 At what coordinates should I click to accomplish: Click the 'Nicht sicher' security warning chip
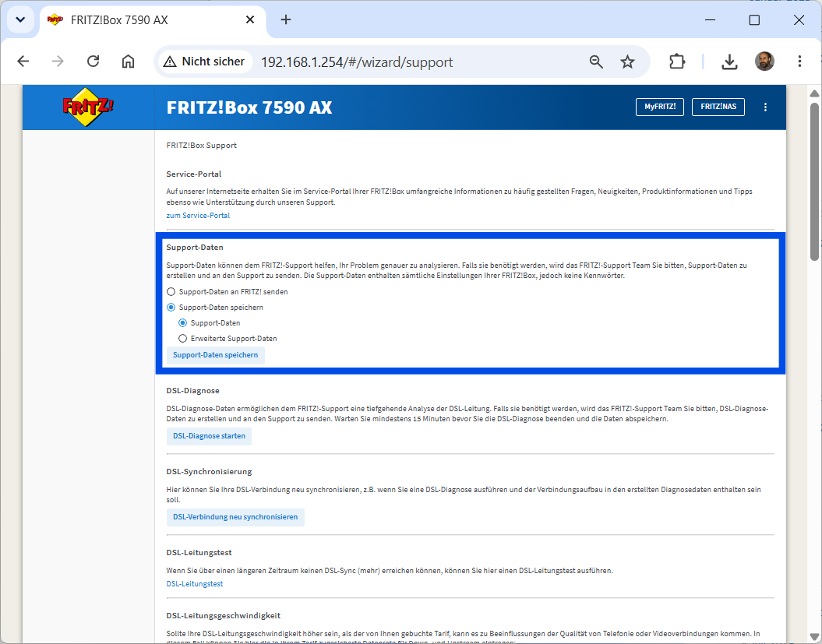point(204,62)
